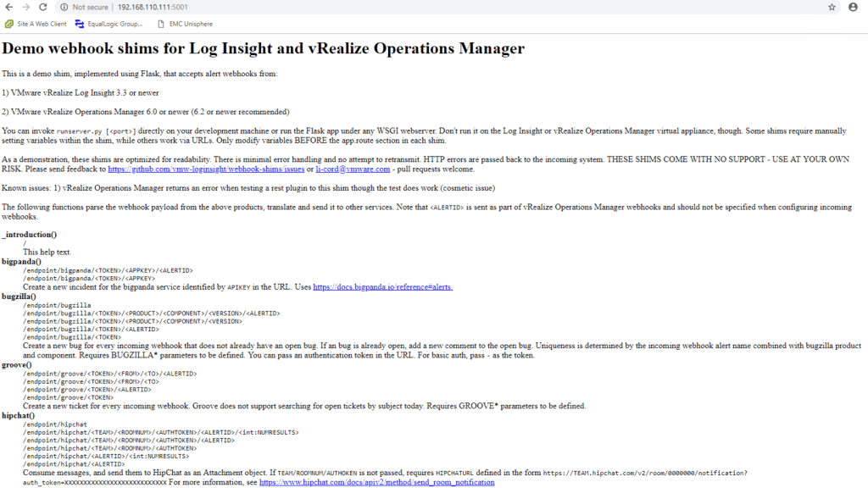Click the groove() function heading
The image size is (868, 488).
pos(18,364)
